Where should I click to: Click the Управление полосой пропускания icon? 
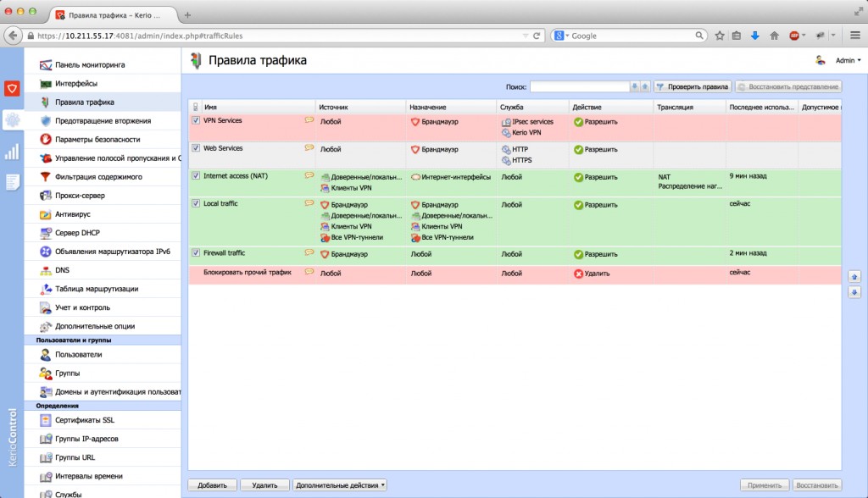click(46, 158)
